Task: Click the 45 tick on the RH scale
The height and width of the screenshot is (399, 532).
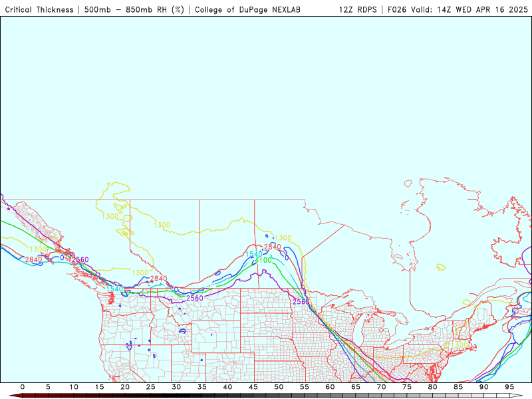Action: 253,387
